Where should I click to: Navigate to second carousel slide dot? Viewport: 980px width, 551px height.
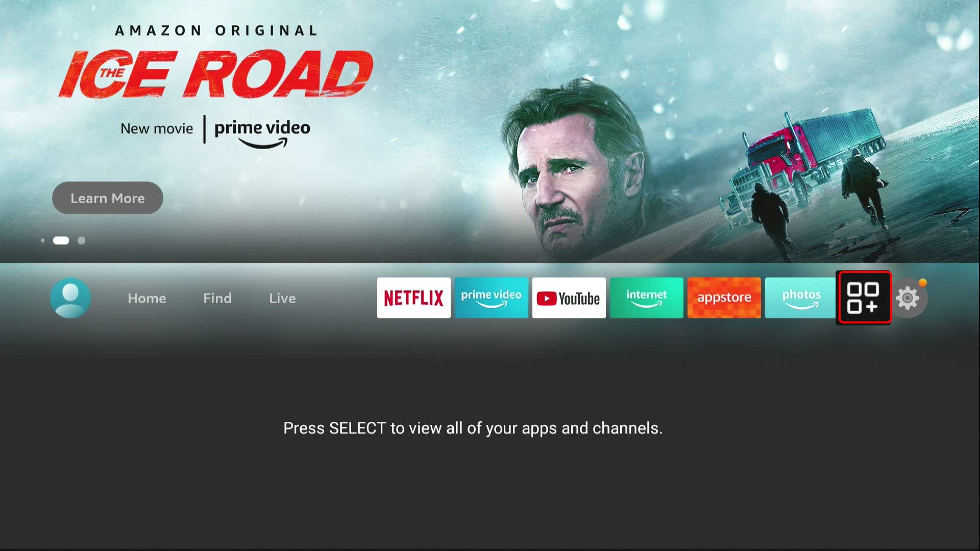[x=61, y=240]
